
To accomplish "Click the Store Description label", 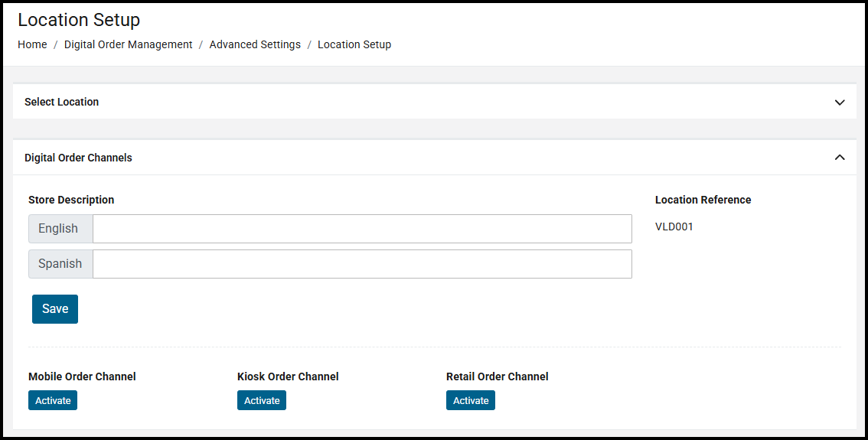I will click(71, 200).
